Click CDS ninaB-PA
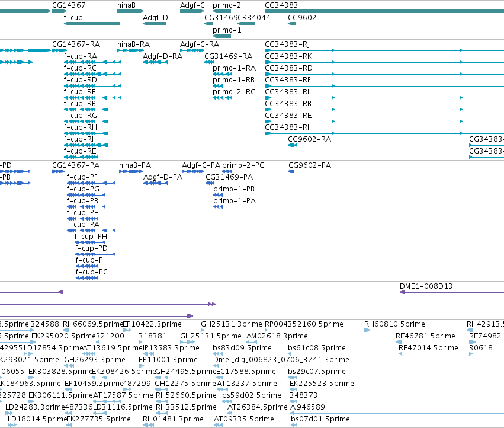 pos(134,166)
